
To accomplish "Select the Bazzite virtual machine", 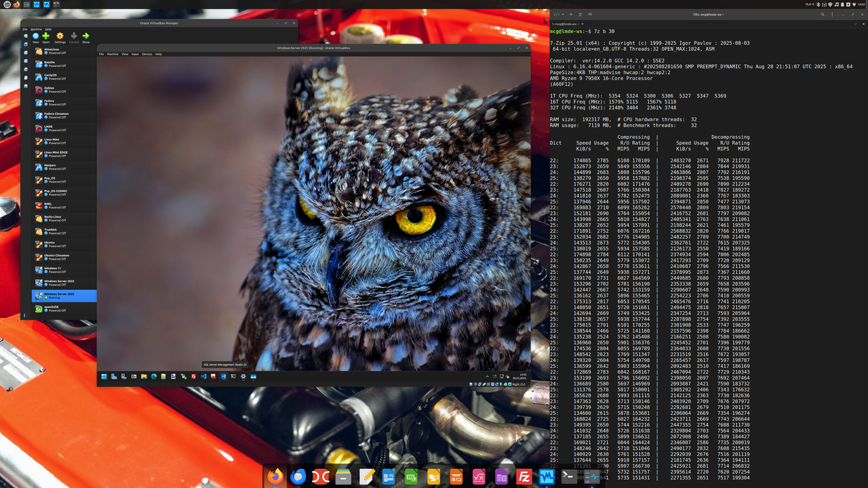I will (64, 64).
